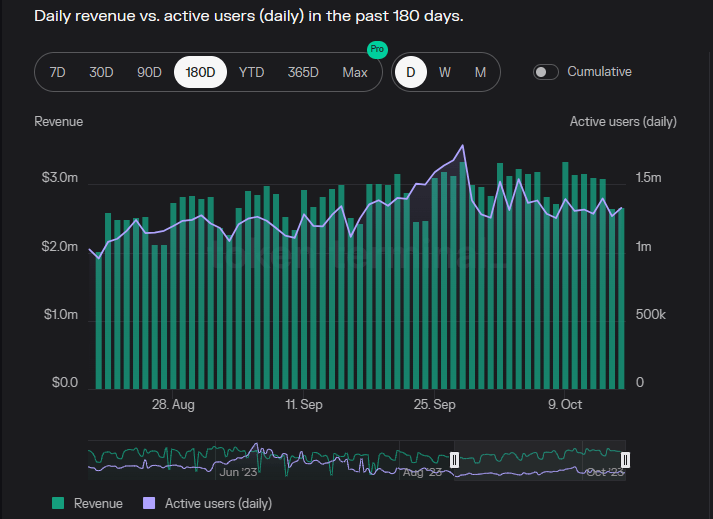Select the 7D time range
Image resolution: width=713 pixels, height=519 pixels.
[58, 72]
